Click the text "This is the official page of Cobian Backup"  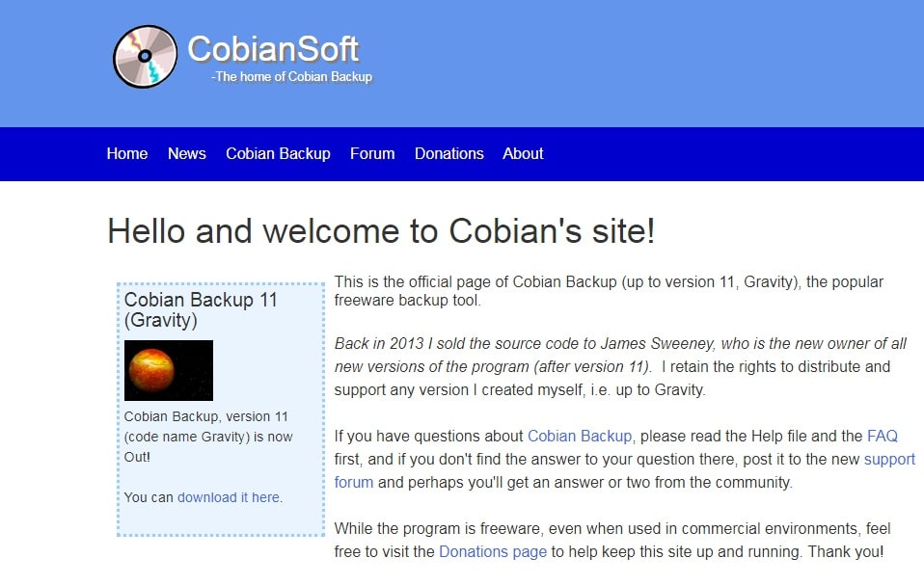(x=476, y=282)
